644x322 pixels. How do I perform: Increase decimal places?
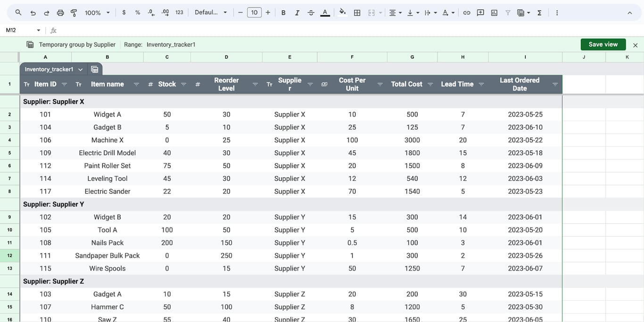point(165,13)
